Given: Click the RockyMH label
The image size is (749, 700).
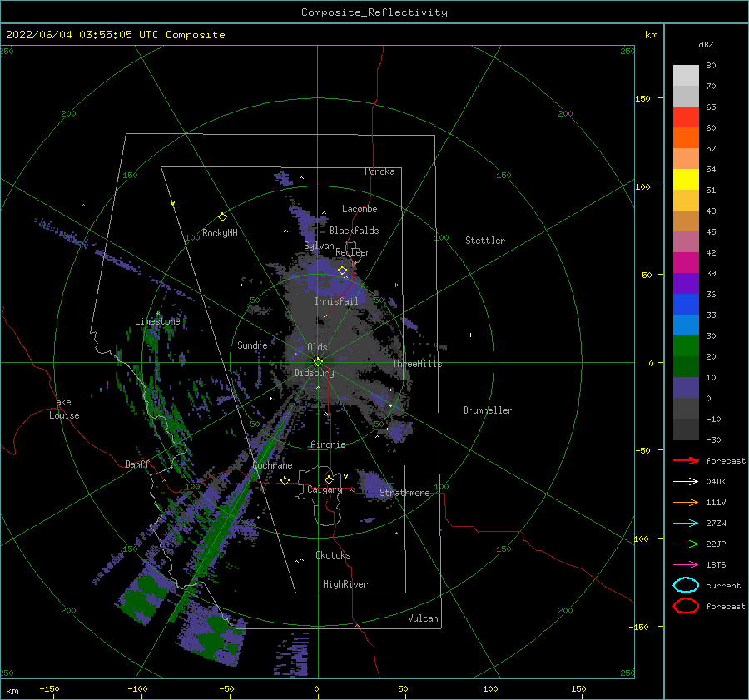Looking at the screenshot, I should [220, 233].
